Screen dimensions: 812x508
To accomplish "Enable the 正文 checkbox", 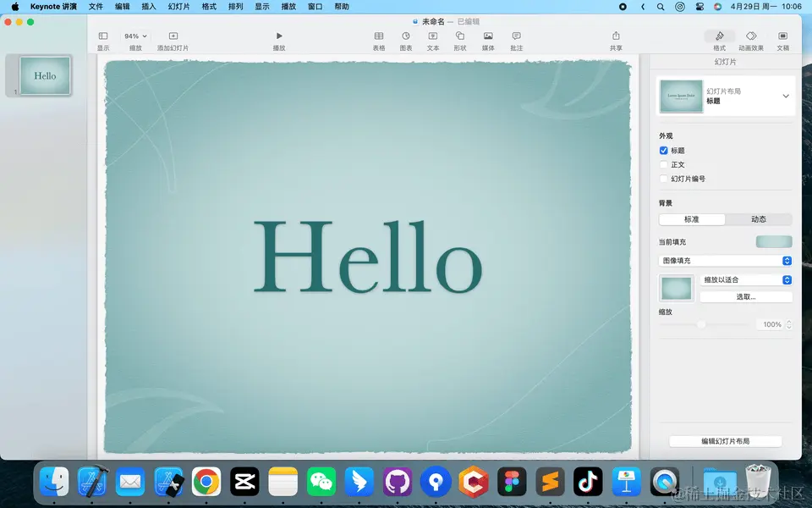I will [663, 164].
